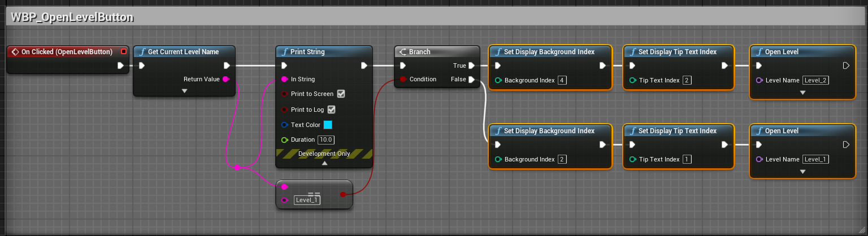
Task: Click the Branch Condition input pin
Action: click(403, 79)
